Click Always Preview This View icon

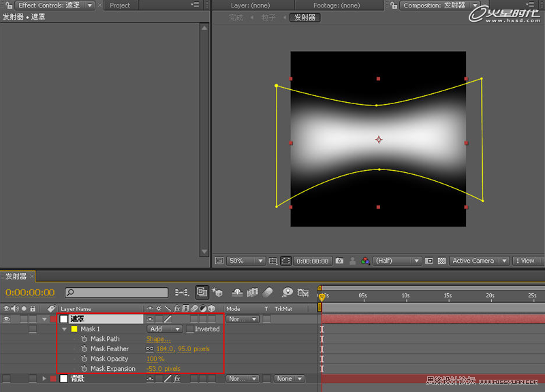tap(219, 261)
